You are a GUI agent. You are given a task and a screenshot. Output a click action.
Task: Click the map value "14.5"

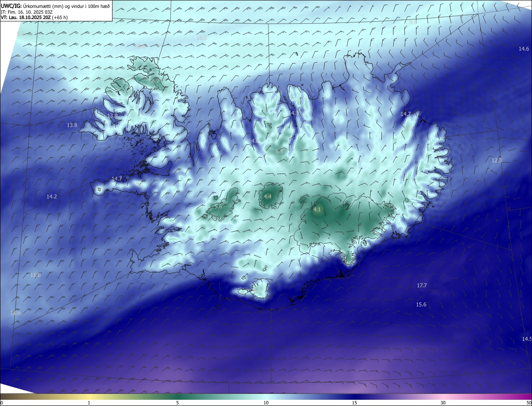point(527,339)
